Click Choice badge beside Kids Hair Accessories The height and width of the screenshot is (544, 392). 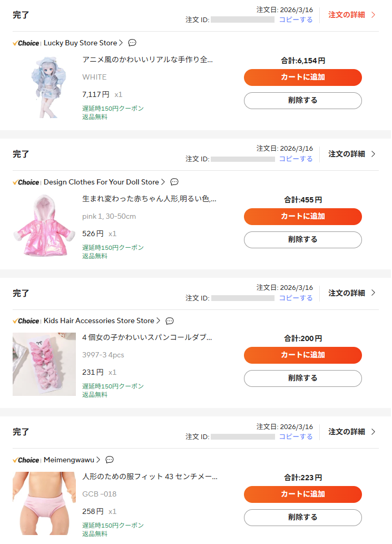tap(26, 321)
